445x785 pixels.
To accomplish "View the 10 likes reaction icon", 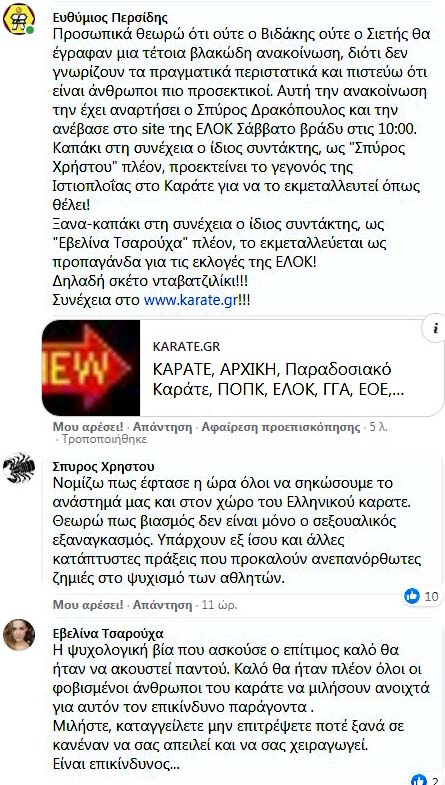I will click(412, 596).
